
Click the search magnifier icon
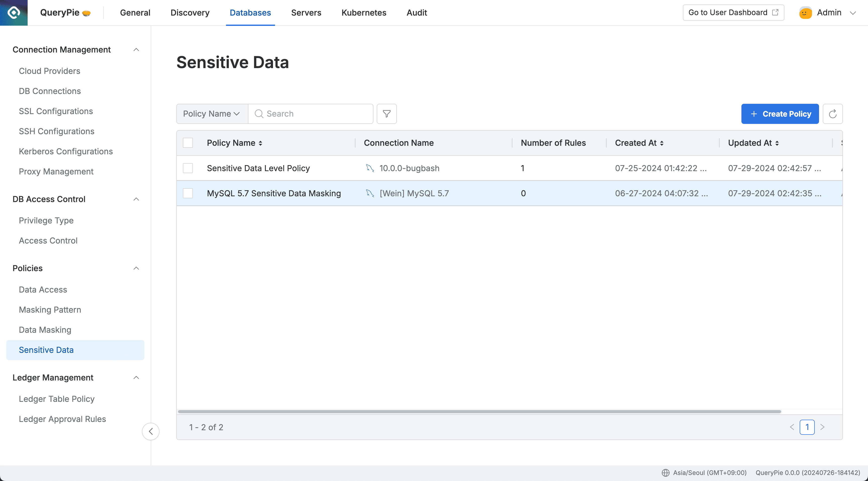tap(259, 114)
